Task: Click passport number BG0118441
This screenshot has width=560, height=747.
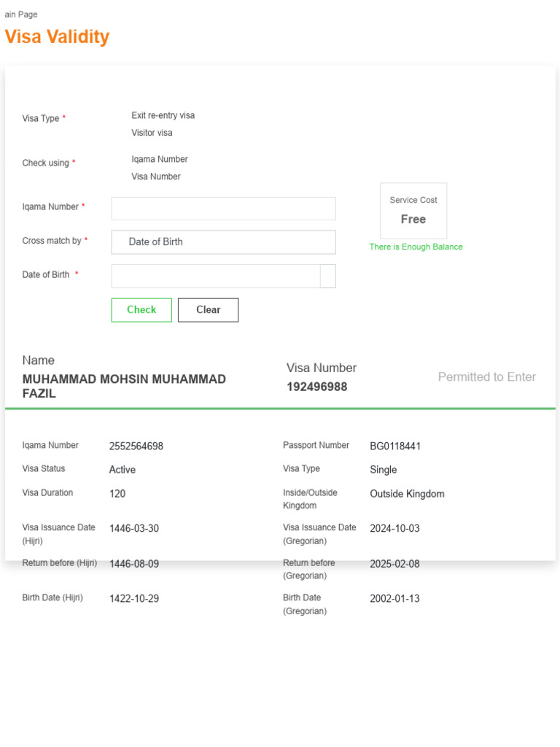Action: pyautogui.click(x=395, y=446)
